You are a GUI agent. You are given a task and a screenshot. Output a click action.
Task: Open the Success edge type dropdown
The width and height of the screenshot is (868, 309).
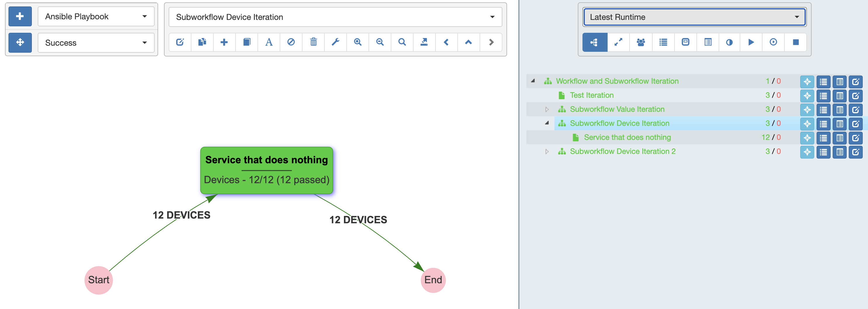pyautogui.click(x=96, y=42)
